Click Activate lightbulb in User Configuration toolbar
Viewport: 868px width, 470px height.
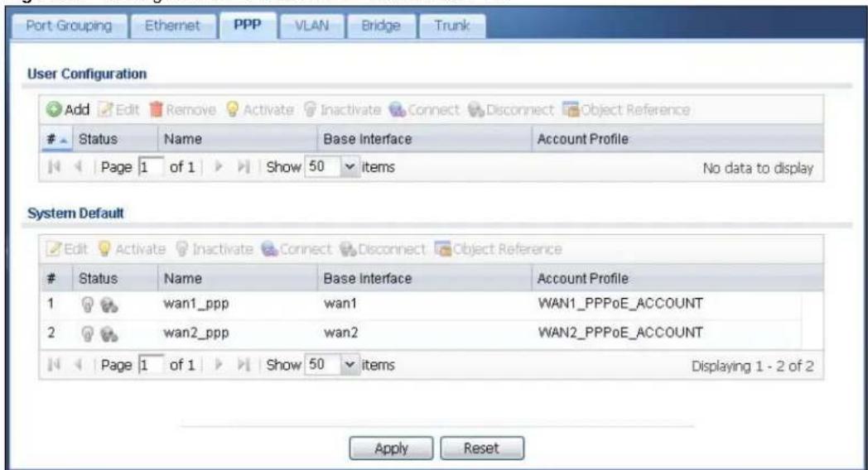pyautogui.click(x=233, y=109)
